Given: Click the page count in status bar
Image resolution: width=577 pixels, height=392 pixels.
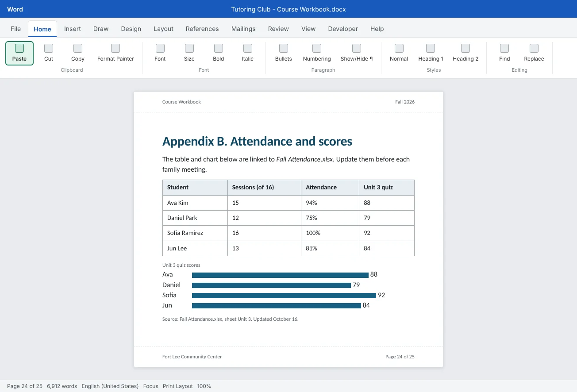Looking at the screenshot, I should tap(25, 386).
